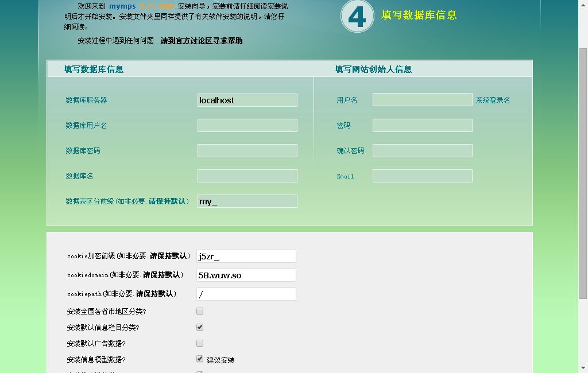
Task: Select the cookiepath field containing slash
Action: pos(246,294)
